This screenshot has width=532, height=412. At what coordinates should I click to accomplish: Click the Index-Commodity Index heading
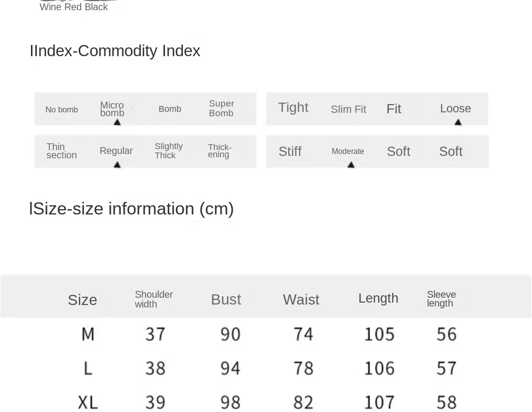115,51
